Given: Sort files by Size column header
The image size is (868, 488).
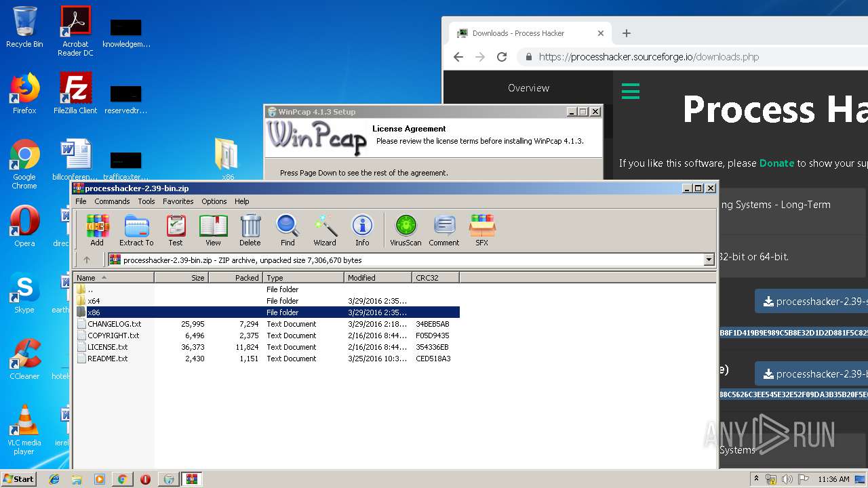Looking at the screenshot, I should click(x=182, y=277).
